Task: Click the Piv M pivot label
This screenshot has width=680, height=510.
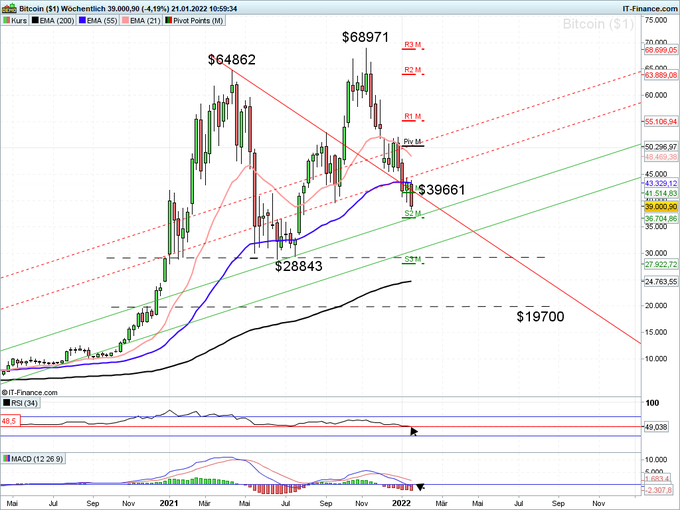Action: tap(412, 141)
